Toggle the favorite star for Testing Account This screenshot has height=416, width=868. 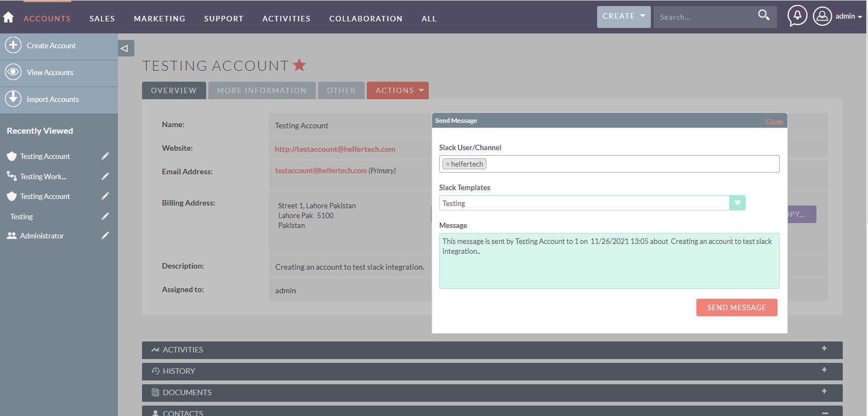tap(299, 65)
